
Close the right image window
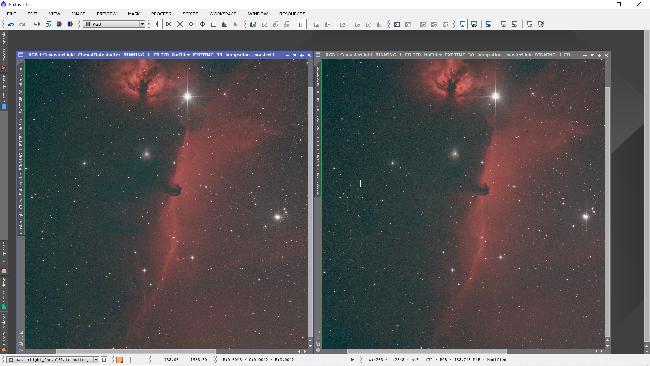click(x=606, y=55)
